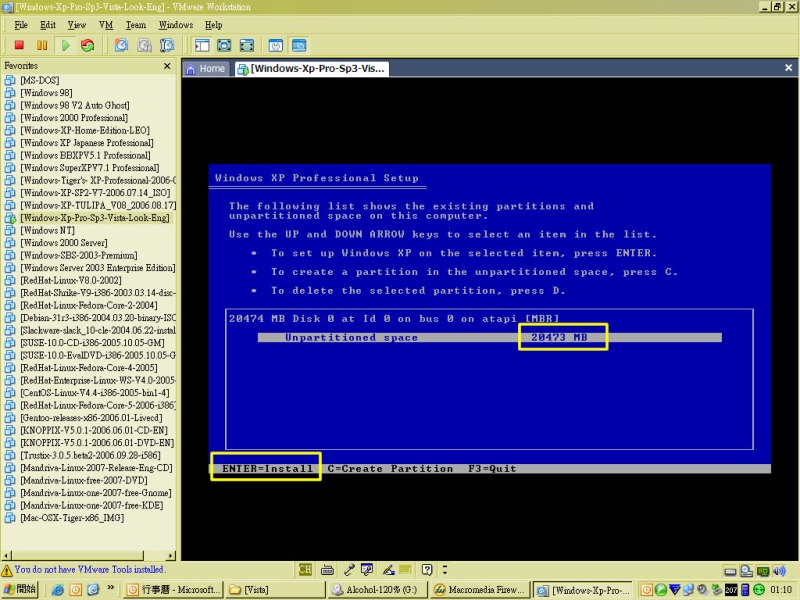Click the Revert to Snapshot toolbar icon
The image size is (800, 600).
coord(144,45)
